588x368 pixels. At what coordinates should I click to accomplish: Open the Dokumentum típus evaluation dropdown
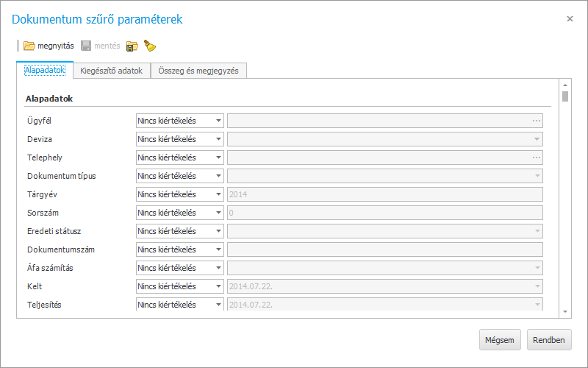click(218, 176)
